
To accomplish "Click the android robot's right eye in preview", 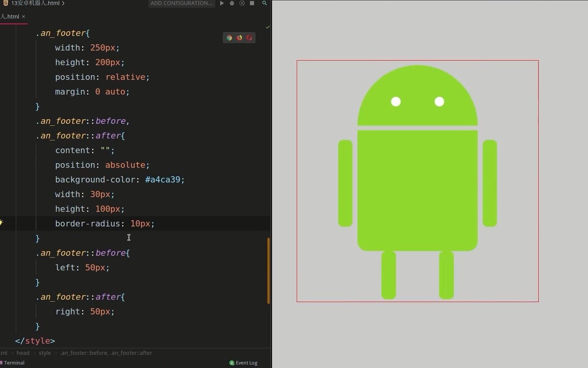I will point(439,101).
